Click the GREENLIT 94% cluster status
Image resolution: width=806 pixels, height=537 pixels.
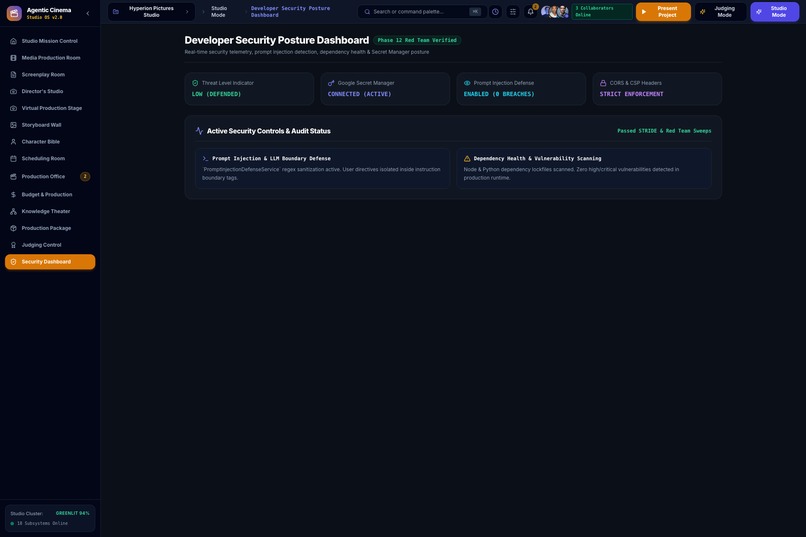point(72,513)
